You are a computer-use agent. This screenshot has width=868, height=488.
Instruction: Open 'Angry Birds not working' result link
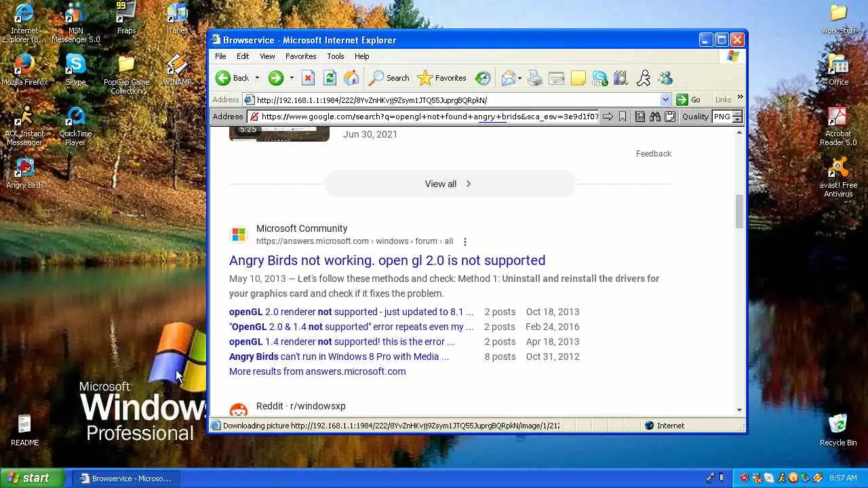coord(387,260)
